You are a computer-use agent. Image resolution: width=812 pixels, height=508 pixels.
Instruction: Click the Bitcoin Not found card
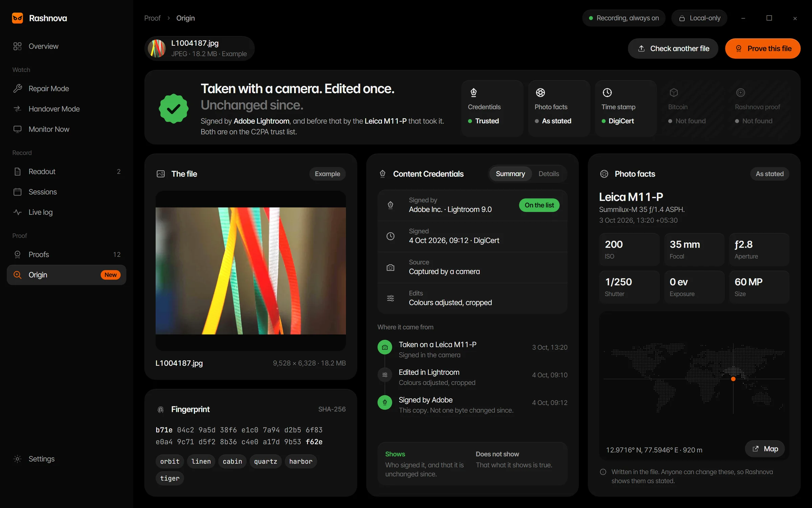(693, 108)
